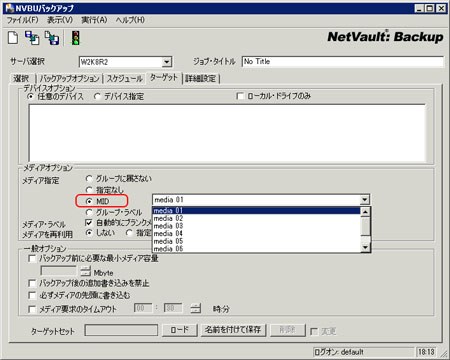
Task: Click 名前を付けて保存 button
Action: point(233,330)
